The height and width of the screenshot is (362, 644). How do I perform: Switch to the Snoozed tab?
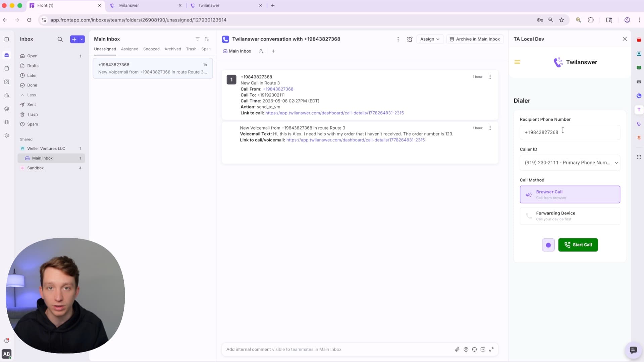[151, 49]
